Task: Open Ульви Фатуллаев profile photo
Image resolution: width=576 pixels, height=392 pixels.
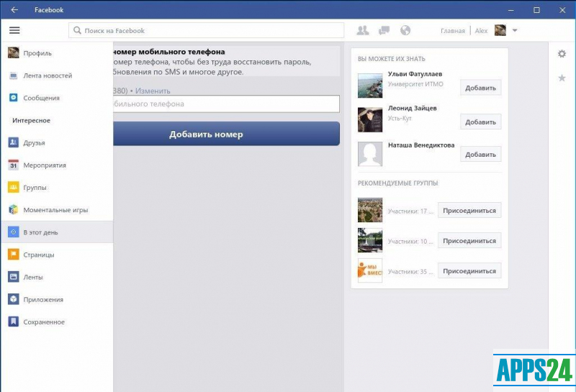Action: pyautogui.click(x=370, y=86)
